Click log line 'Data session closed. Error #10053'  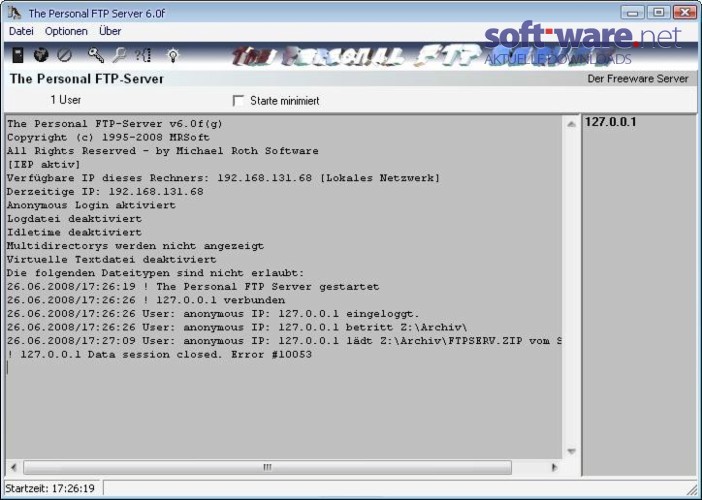point(159,355)
